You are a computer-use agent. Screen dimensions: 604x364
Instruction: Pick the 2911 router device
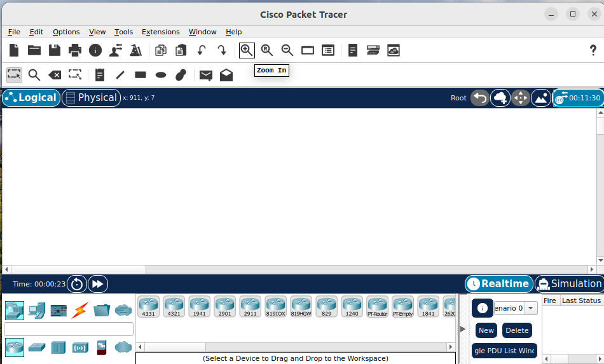point(250,307)
